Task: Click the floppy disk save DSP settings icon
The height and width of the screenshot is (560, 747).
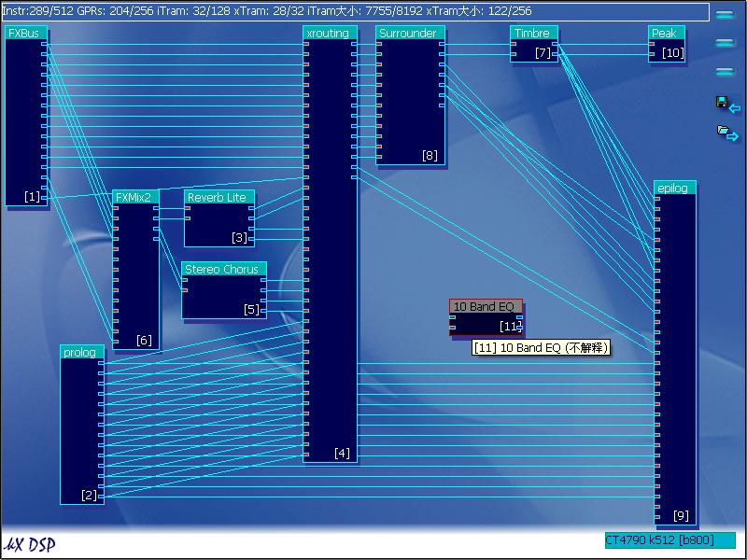Action: (727, 105)
